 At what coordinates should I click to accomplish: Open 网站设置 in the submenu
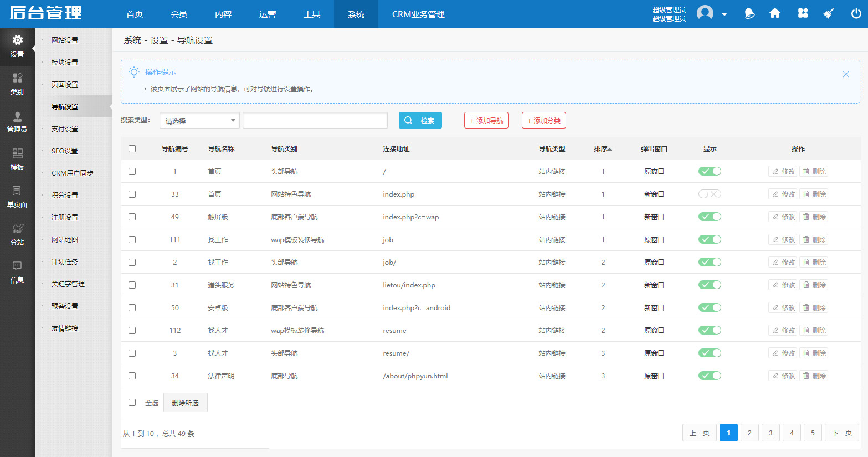65,40
